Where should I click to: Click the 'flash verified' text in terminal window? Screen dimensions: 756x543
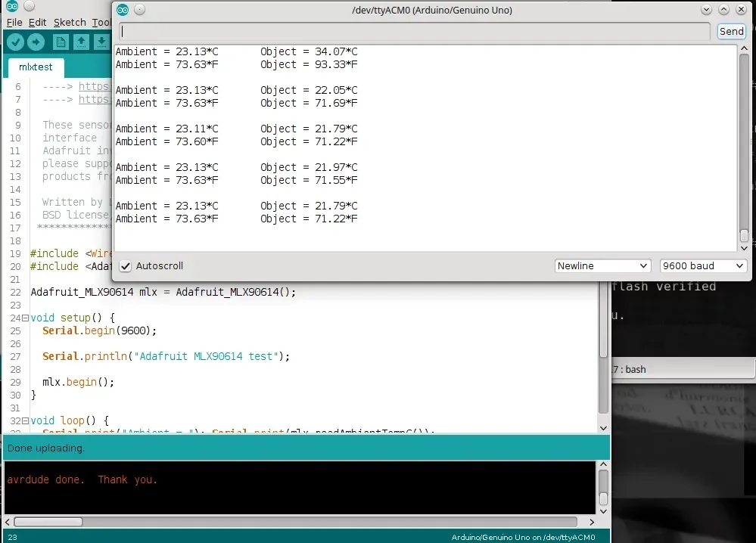coord(664,287)
